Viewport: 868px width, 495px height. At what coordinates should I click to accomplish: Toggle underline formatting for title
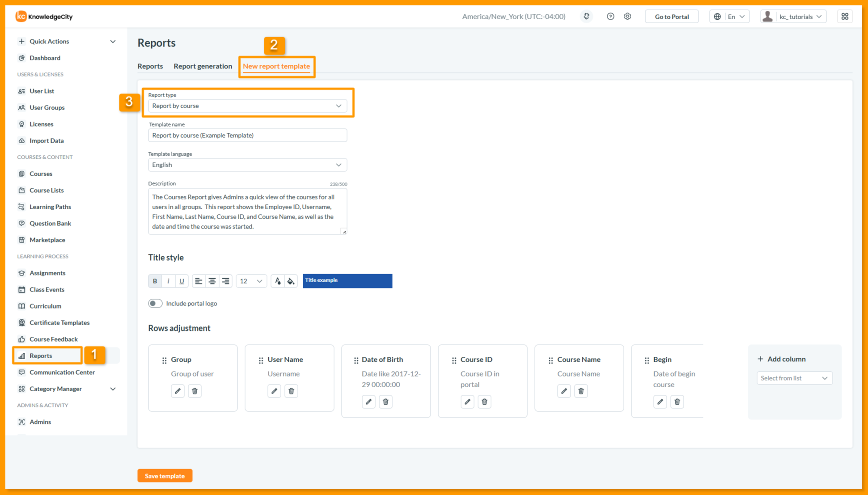coord(182,281)
